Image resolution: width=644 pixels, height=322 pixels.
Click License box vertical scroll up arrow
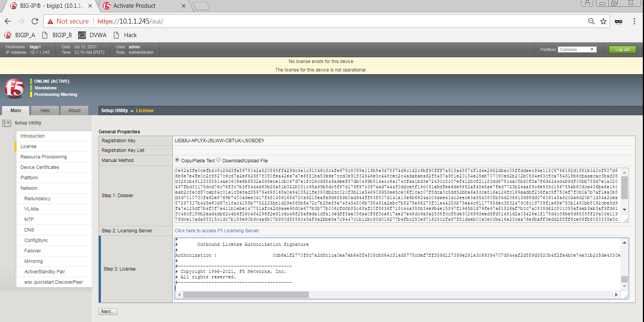tap(624, 242)
